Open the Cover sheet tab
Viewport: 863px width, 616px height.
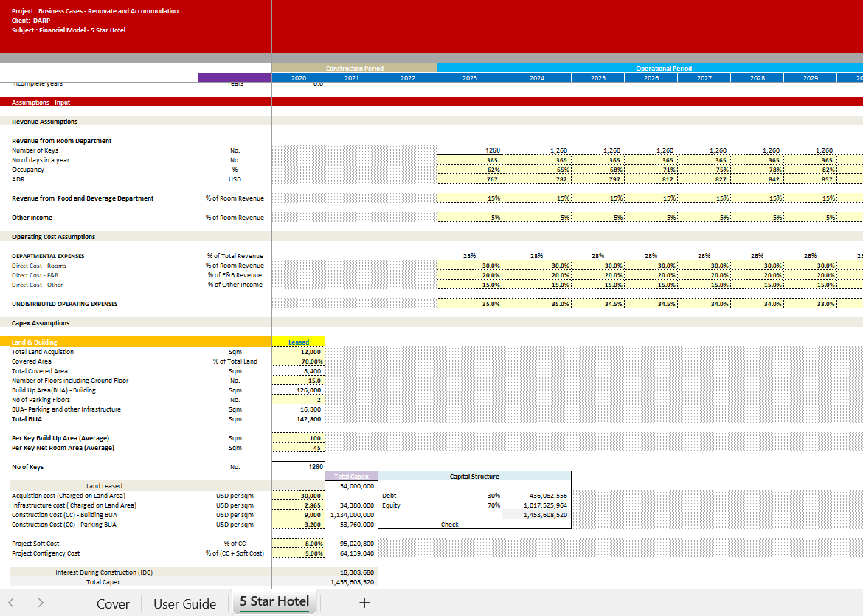(113, 603)
